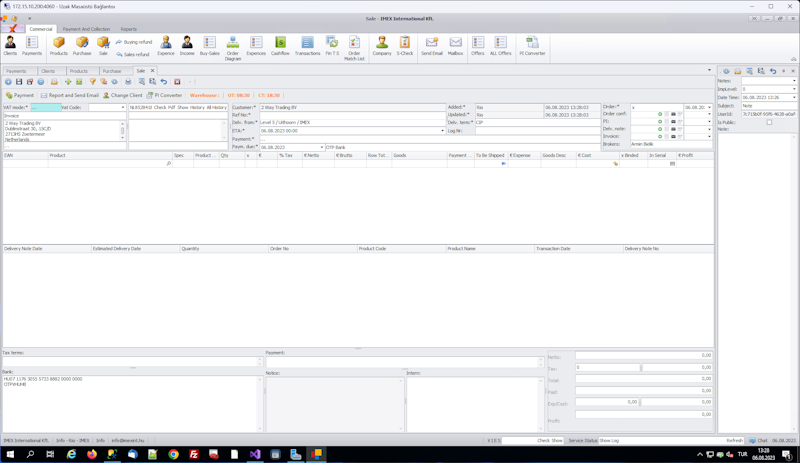Open the Date Time dropdown in side panel
This screenshot has width=800, height=463.
(794, 97)
